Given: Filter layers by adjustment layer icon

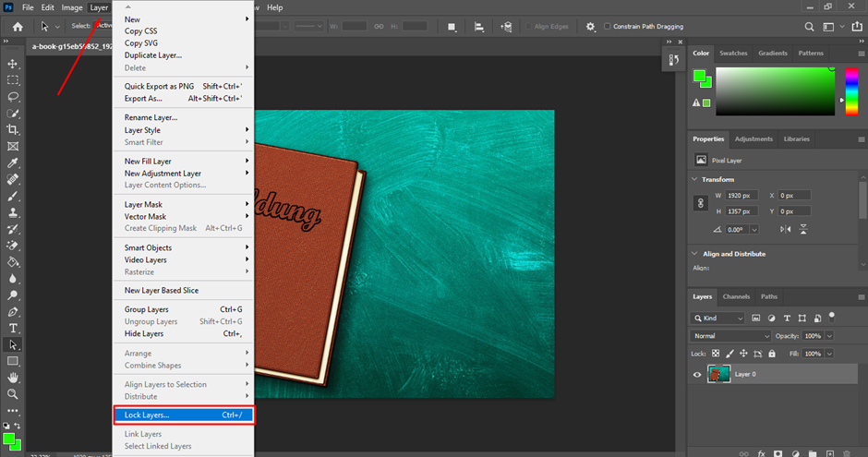Looking at the screenshot, I should (771, 319).
